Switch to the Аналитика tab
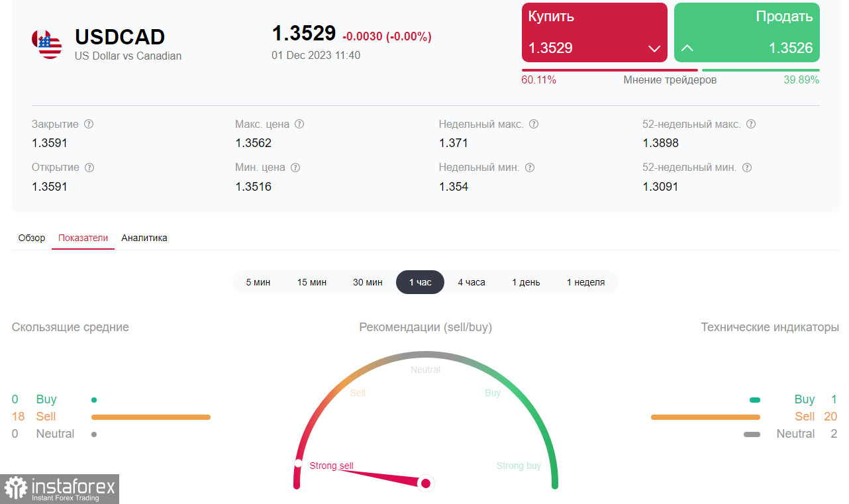The image size is (849, 504). click(x=144, y=238)
